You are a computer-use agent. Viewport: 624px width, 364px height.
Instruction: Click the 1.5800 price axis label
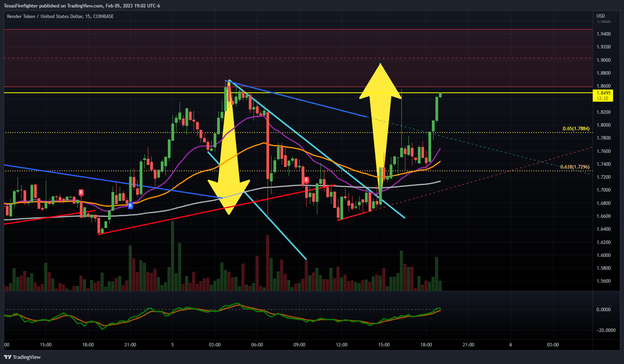point(603,268)
